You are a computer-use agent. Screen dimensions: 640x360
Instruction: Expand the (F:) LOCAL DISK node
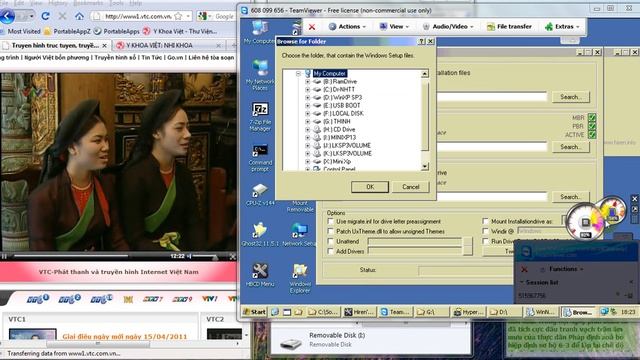coord(307,113)
